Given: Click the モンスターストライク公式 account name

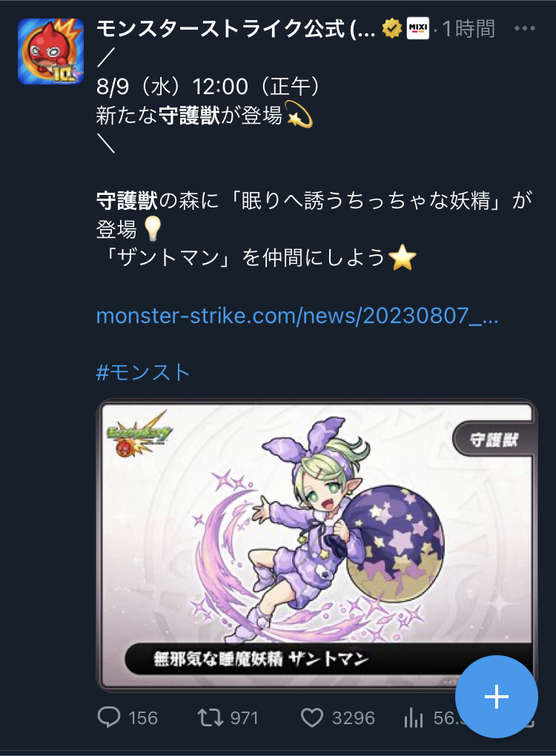Looking at the screenshot, I should pos(236,29).
